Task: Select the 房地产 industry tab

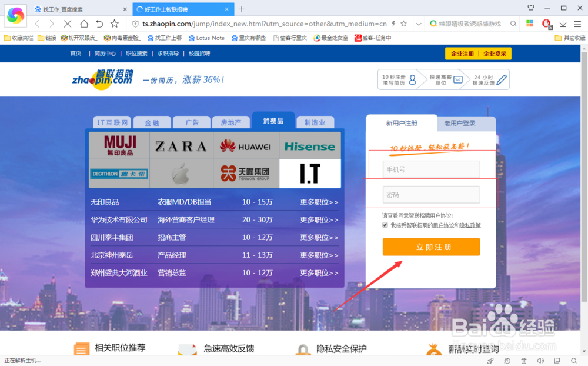Action: point(231,122)
